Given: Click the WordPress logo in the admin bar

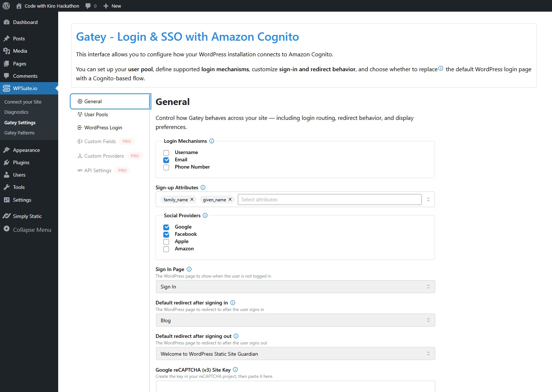Looking at the screenshot, I should point(6,5).
